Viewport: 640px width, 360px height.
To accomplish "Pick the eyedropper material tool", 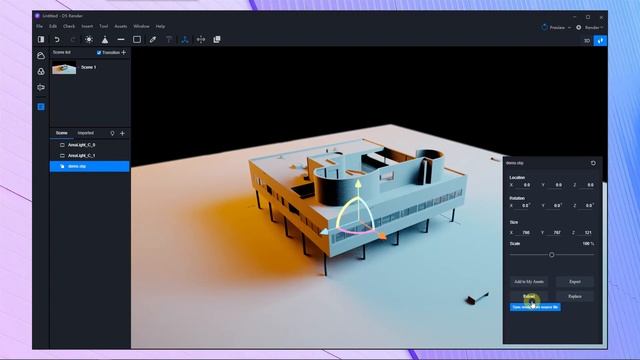I will click(x=153, y=40).
